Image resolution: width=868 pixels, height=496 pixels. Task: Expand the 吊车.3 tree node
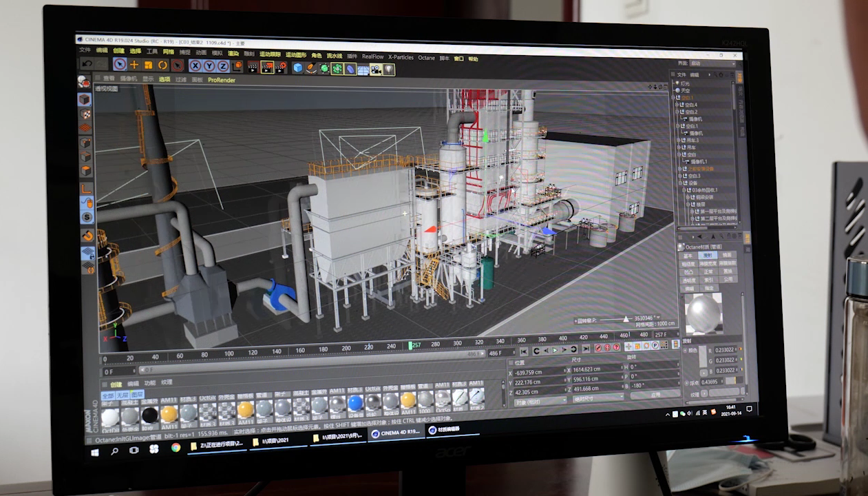click(x=678, y=140)
